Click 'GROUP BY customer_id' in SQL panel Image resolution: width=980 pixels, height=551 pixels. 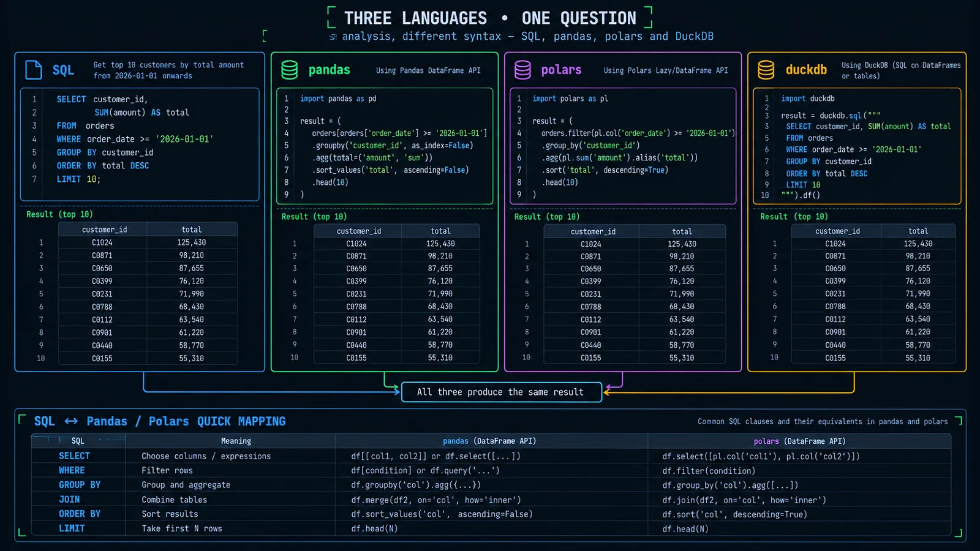(105, 152)
